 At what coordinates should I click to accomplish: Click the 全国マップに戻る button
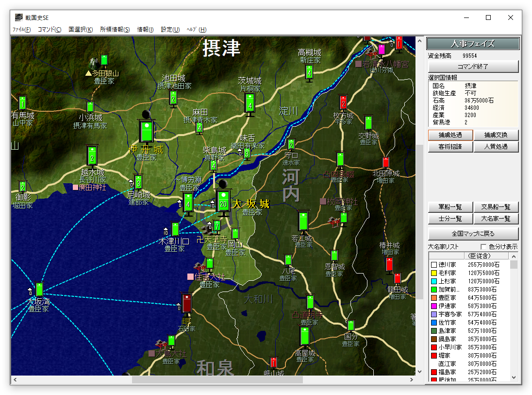click(473, 234)
